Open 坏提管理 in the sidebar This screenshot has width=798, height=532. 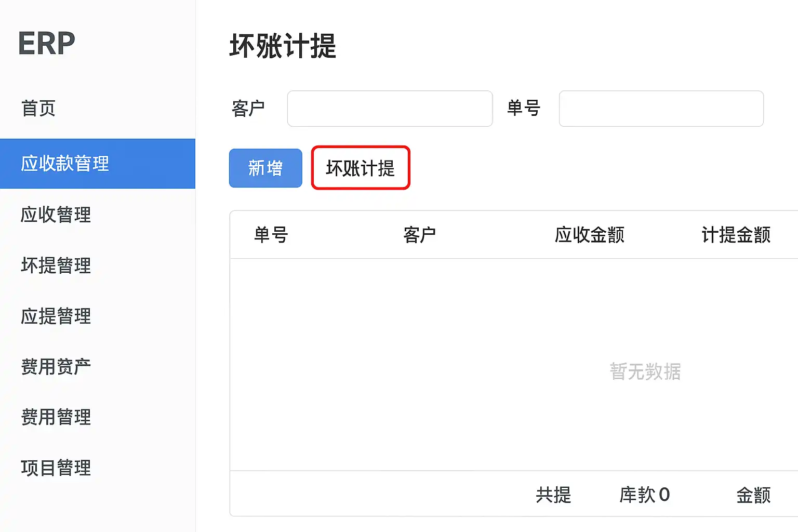pyautogui.click(x=56, y=265)
